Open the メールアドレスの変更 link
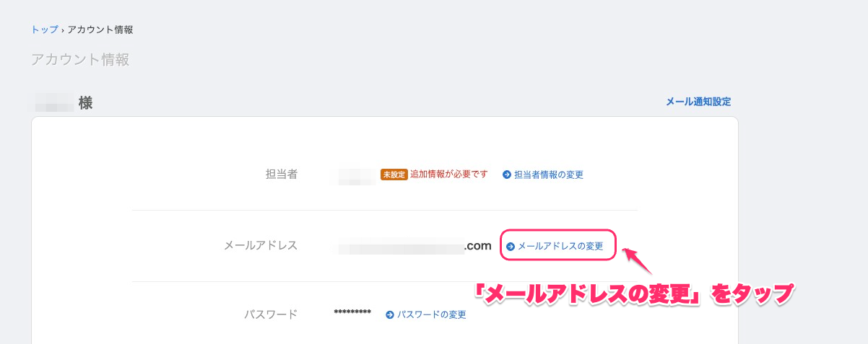The height and width of the screenshot is (344, 868). pos(560,246)
